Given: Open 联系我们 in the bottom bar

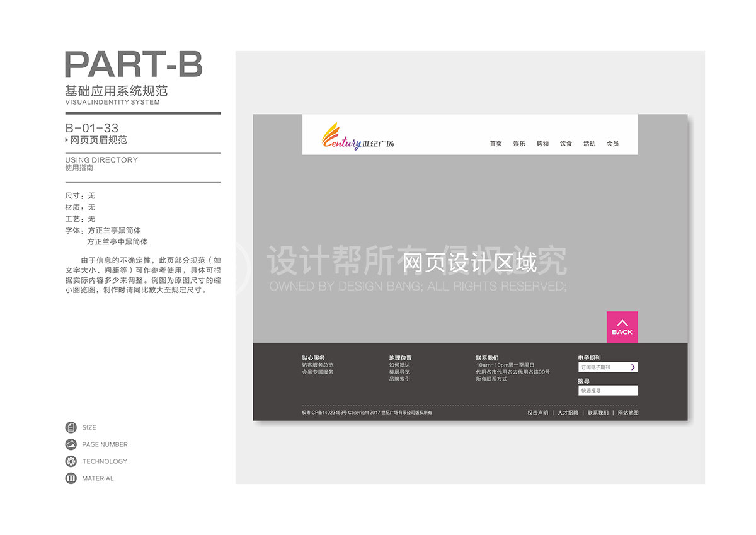Looking at the screenshot, I should [x=598, y=413].
